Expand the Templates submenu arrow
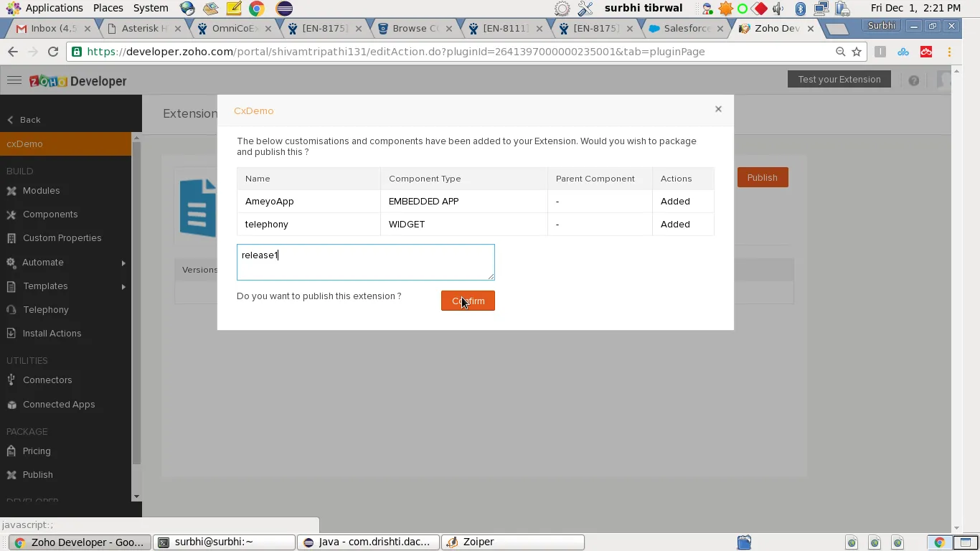The width and height of the screenshot is (980, 551). (x=123, y=287)
